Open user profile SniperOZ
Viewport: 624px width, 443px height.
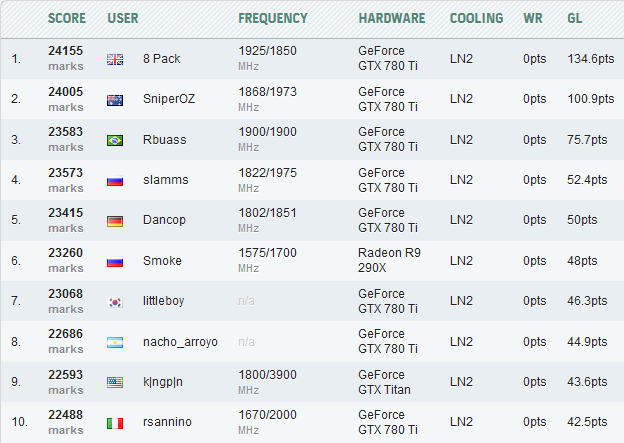169,99
